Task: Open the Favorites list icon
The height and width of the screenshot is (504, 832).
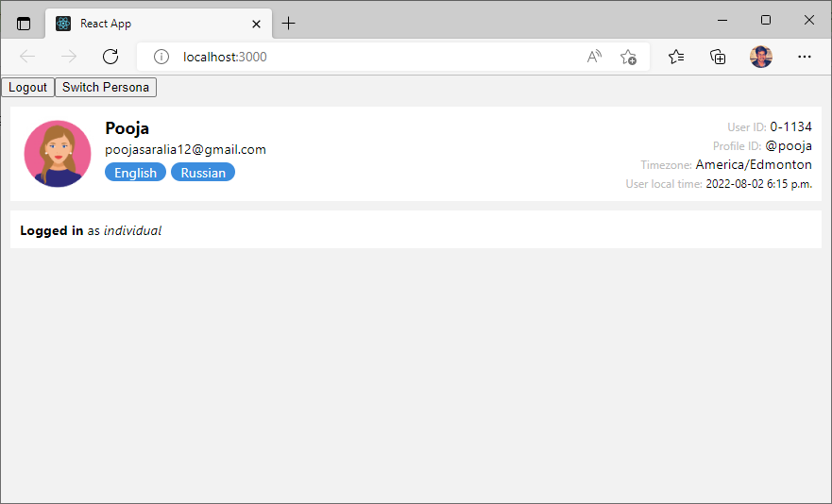Action: click(x=676, y=57)
